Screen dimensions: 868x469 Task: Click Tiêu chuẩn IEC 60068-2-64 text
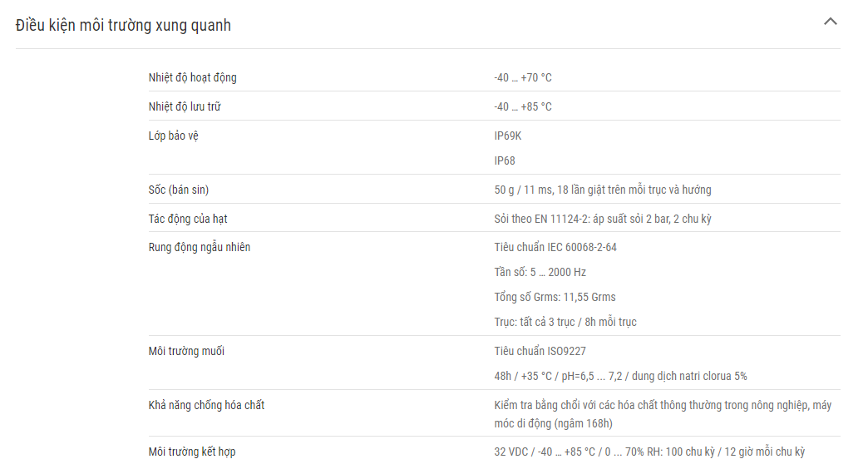555,247
